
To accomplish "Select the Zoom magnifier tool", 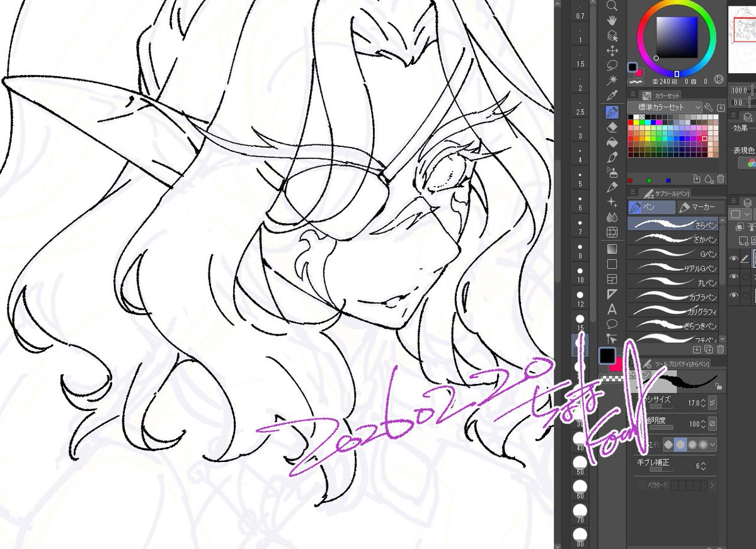I will [611, 5].
